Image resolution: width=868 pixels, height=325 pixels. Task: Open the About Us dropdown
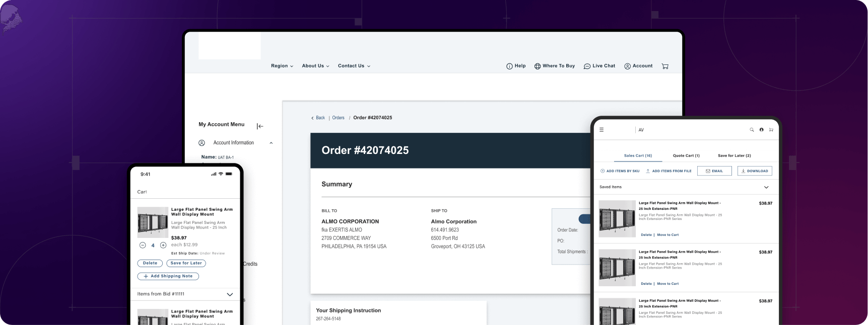point(315,66)
